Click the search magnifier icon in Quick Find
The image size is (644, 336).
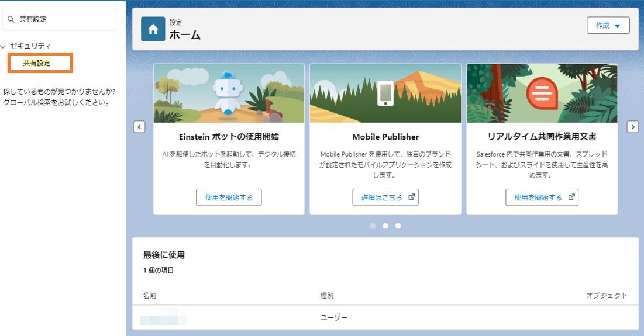11,19
